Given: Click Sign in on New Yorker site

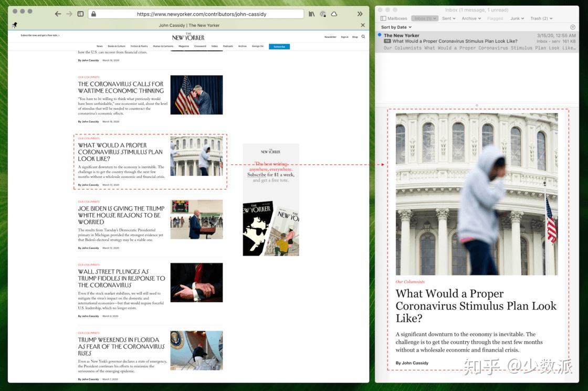Looking at the screenshot, I should click(344, 37).
